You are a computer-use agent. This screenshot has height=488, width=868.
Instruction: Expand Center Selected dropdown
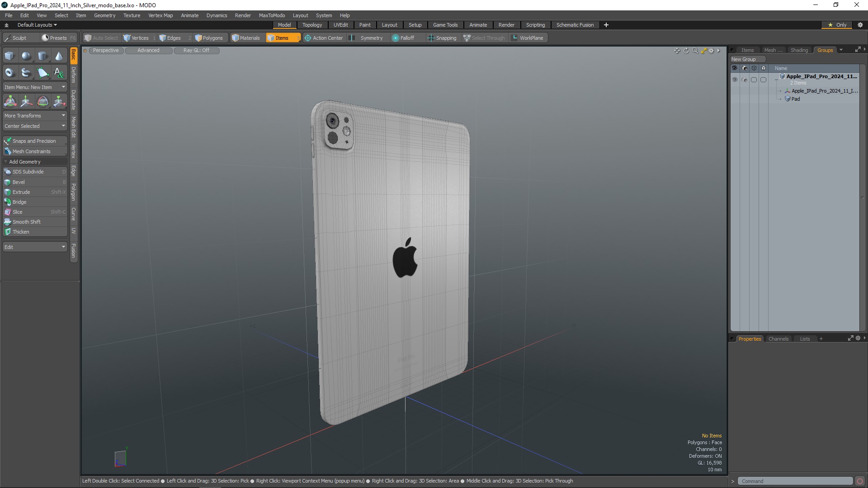pyautogui.click(x=35, y=126)
